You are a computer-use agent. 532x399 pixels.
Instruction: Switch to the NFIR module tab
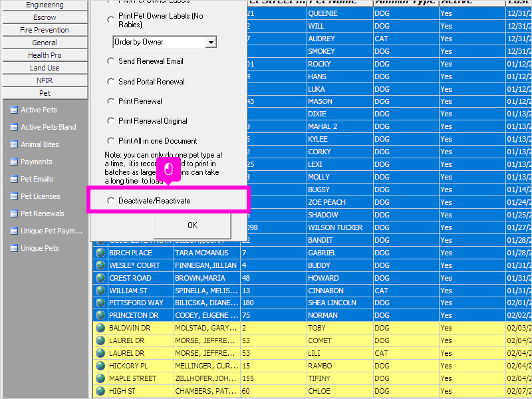click(45, 80)
